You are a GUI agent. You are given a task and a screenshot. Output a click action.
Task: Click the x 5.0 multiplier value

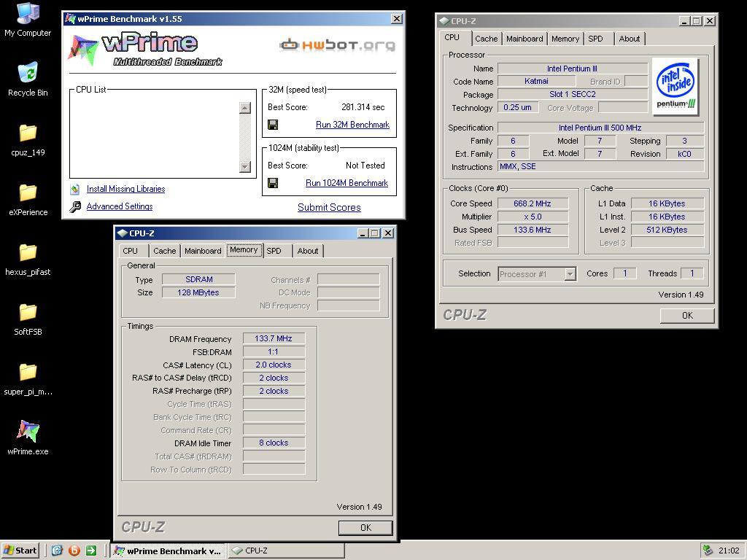click(x=533, y=217)
